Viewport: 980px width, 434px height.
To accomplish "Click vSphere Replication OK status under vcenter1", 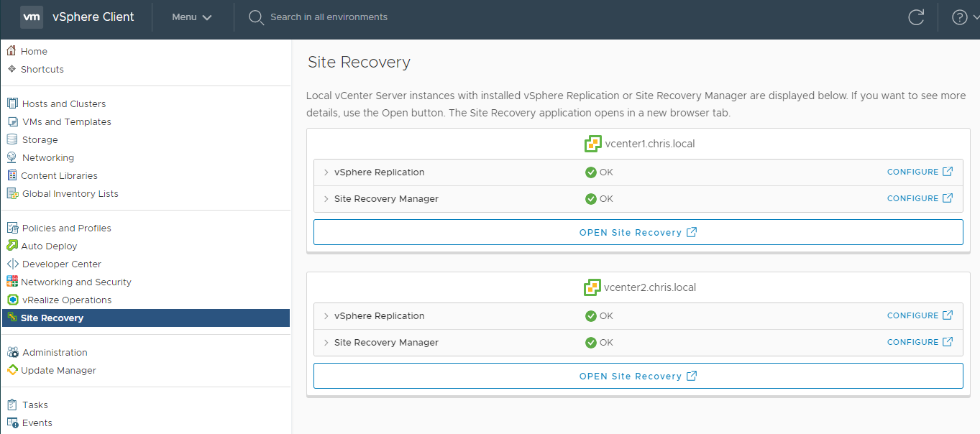I will point(599,172).
